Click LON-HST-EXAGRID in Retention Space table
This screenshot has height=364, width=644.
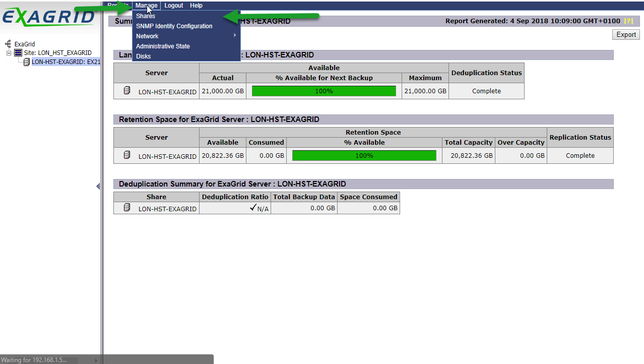167,157
